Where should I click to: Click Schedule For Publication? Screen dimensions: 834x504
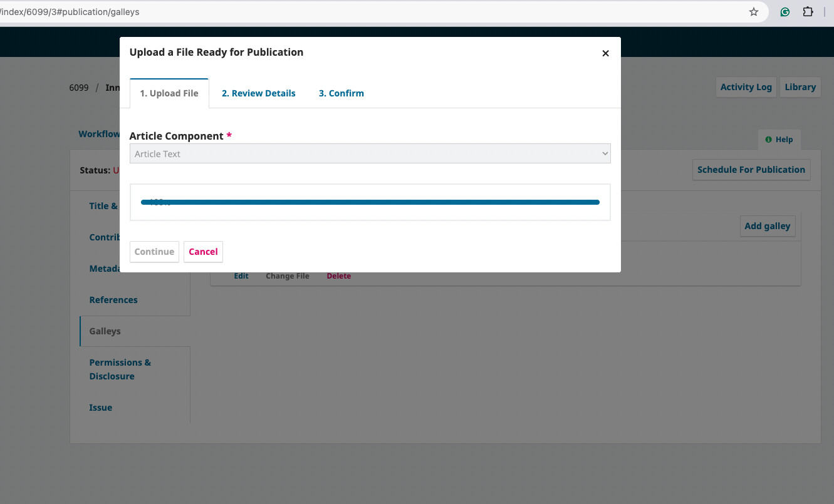pos(751,170)
